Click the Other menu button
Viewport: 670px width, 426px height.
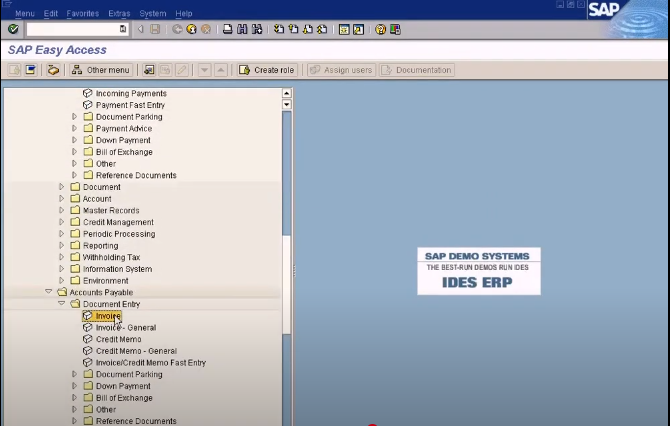click(101, 70)
